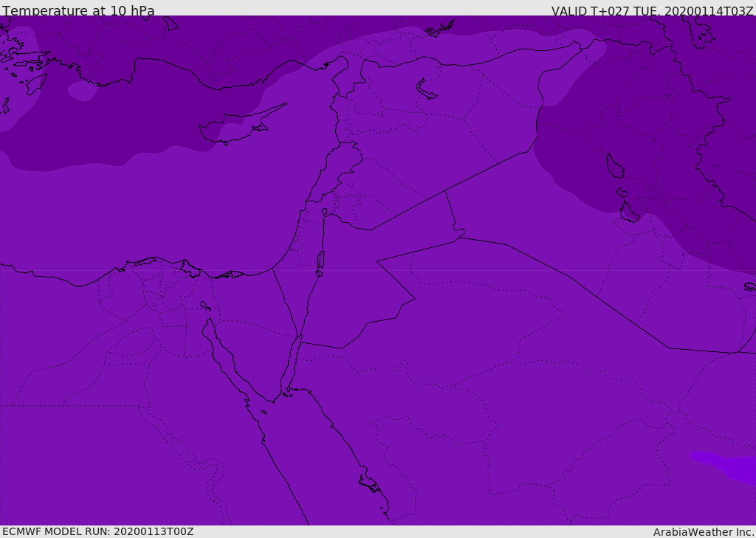Click the 'Temperature at 10 hPa' title
The width and height of the screenshot is (756, 538).
pos(78,10)
